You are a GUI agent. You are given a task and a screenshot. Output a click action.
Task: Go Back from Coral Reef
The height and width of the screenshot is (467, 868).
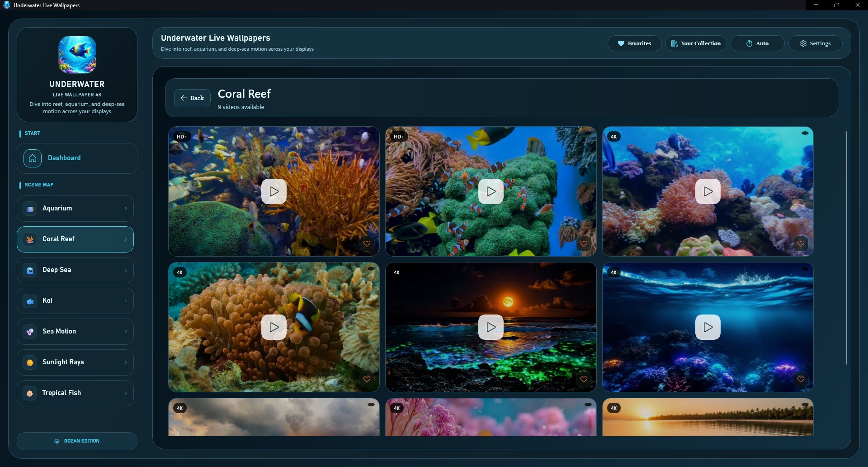192,98
